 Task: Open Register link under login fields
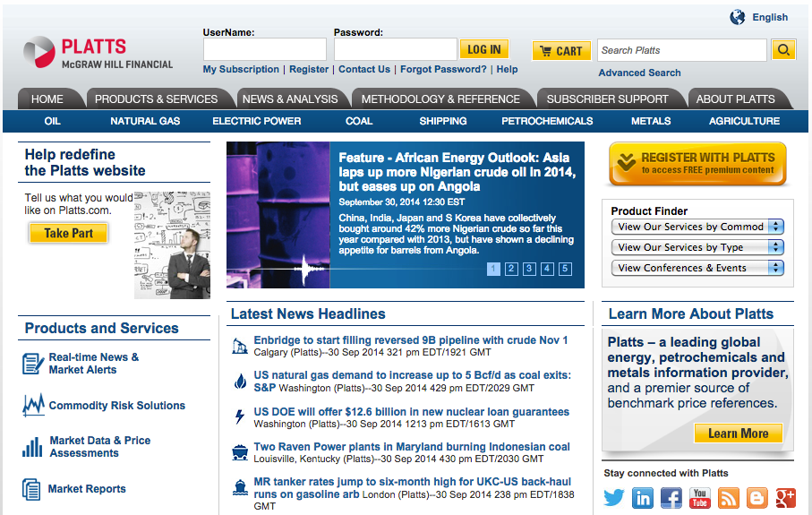click(x=309, y=69)
